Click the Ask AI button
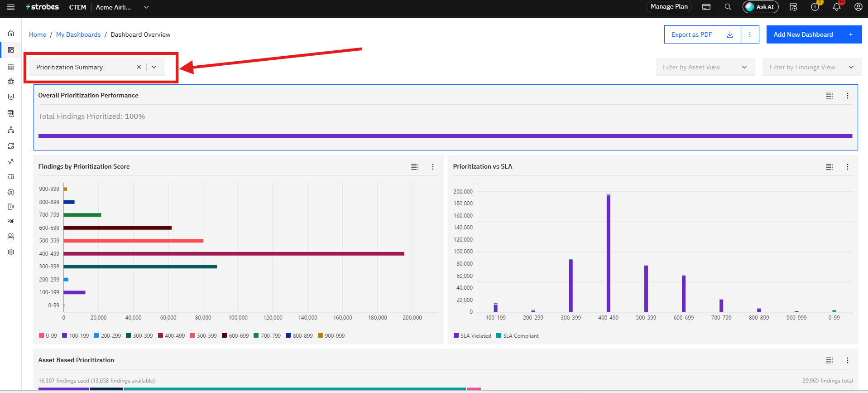Image resolution: width=868 pixels, height=393 pixels. (761, 7)
